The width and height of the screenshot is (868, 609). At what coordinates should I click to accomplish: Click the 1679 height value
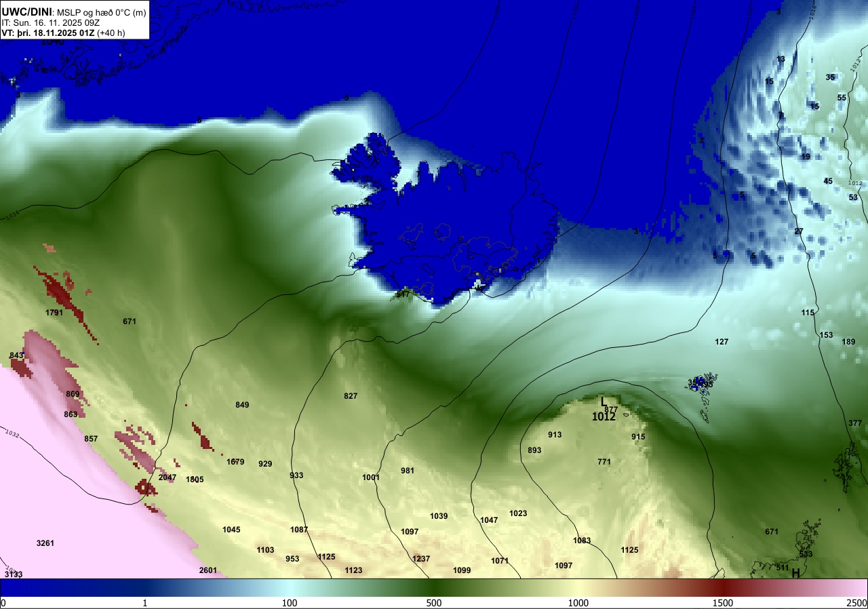[235, 462]
